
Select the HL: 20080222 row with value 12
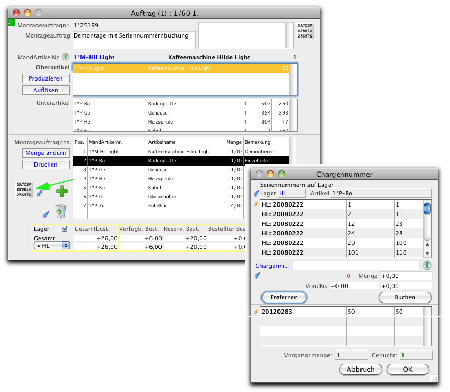click(341, 224)
